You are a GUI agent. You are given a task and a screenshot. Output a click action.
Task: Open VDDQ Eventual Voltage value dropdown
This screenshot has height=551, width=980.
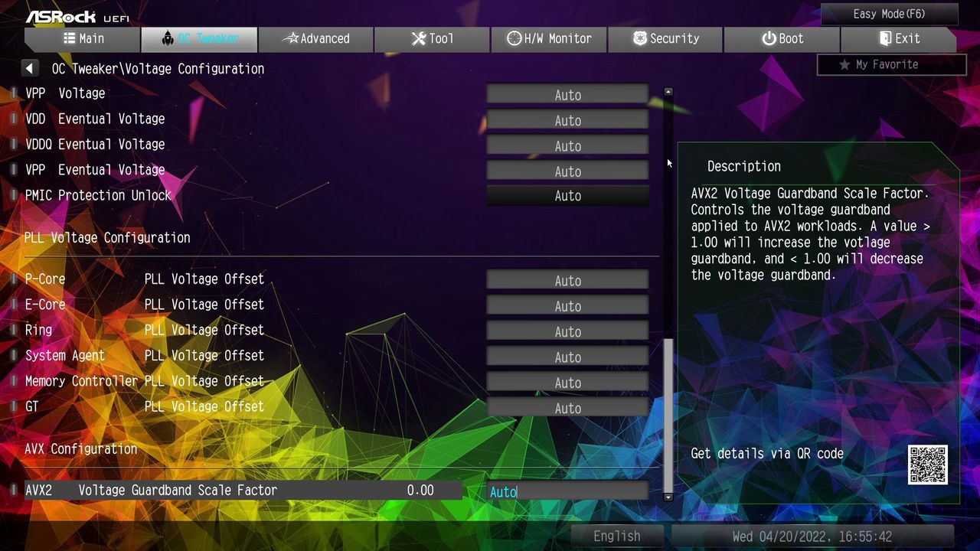[567, 145]
